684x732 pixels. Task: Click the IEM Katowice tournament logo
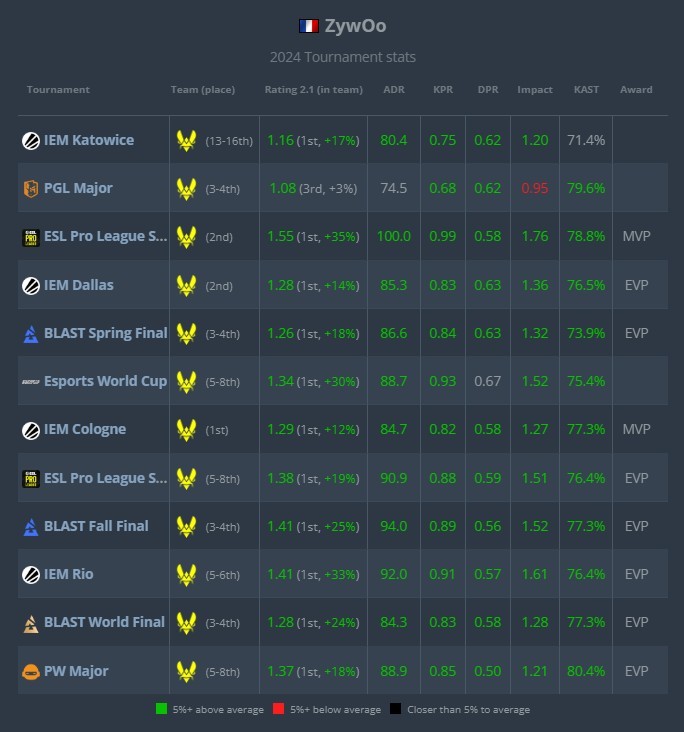pyautogui.click(x=31, y=140)
